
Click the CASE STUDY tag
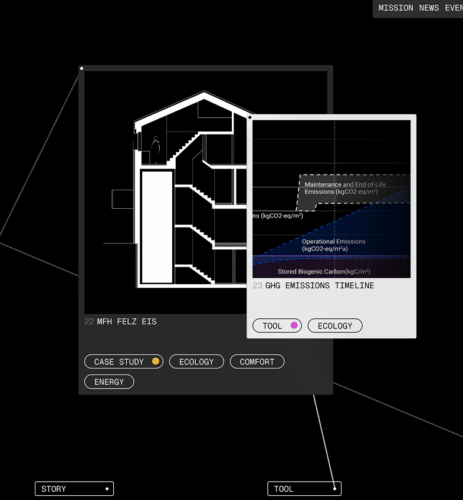coord(124,362)
